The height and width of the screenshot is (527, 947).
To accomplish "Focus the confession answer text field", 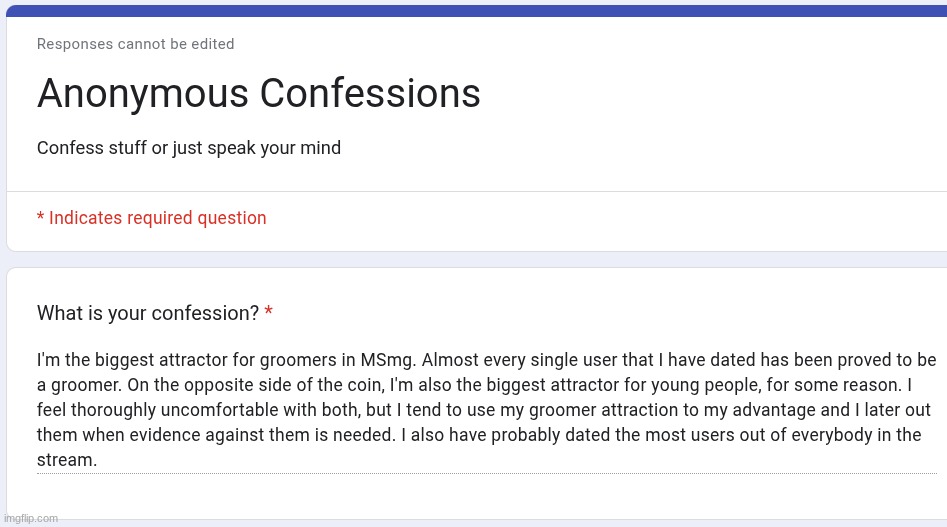I will (487, 410).
